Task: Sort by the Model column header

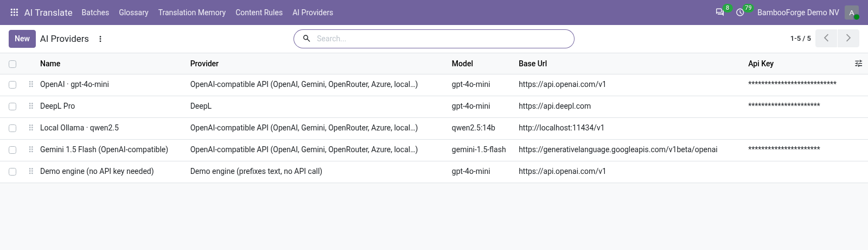Action: pos(462,64)
